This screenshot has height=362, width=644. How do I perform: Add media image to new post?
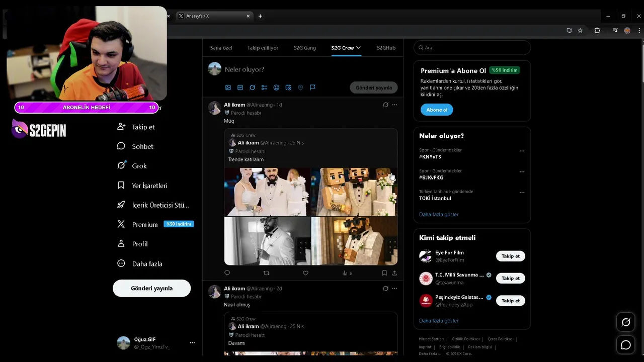click(x=228, y=87)
